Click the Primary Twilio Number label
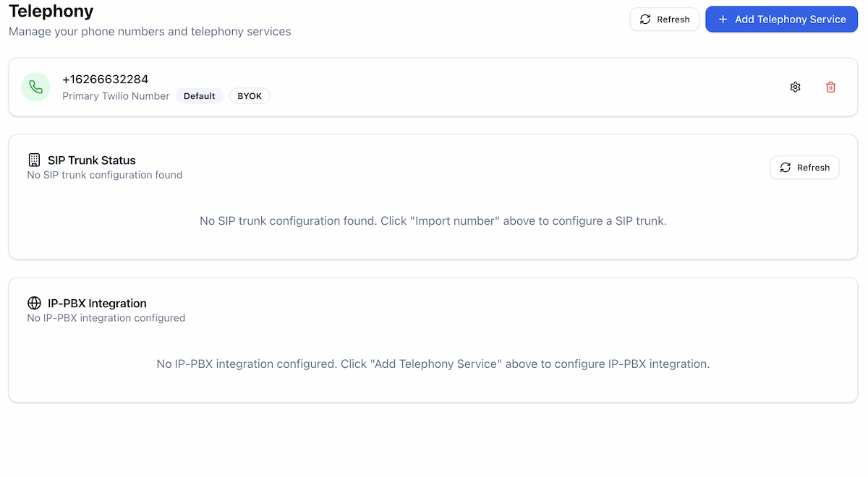This screenshot has width=868, height=477. click(116, 95)
